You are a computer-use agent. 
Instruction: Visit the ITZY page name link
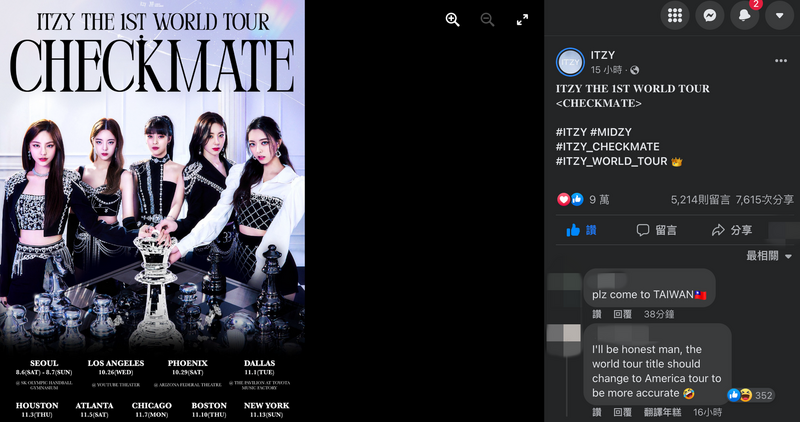[x=603, y=55]
